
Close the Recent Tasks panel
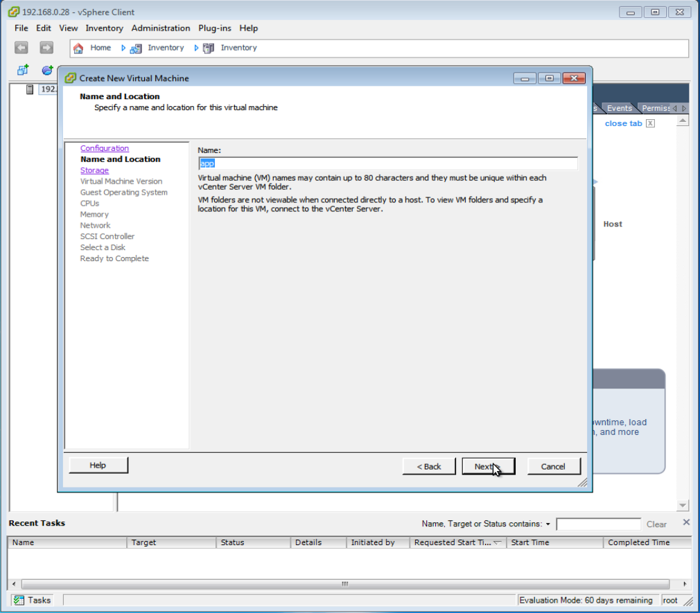click(686, 522)
